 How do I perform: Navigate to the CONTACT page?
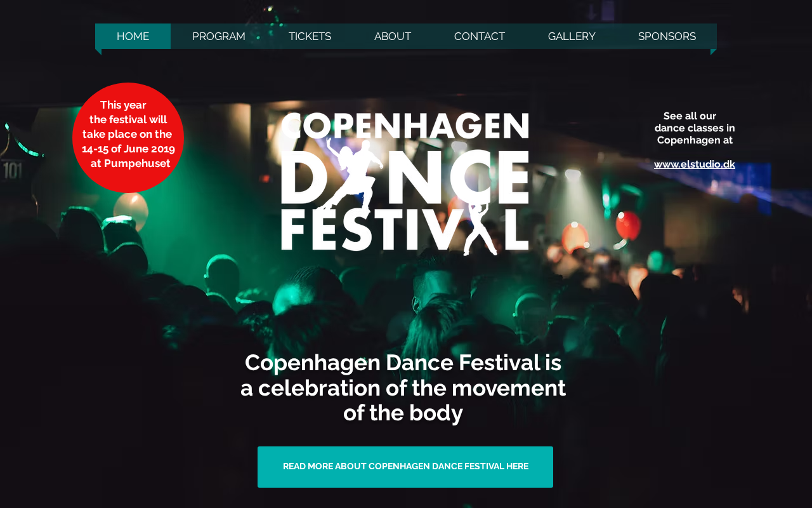[x=480, y=36]
